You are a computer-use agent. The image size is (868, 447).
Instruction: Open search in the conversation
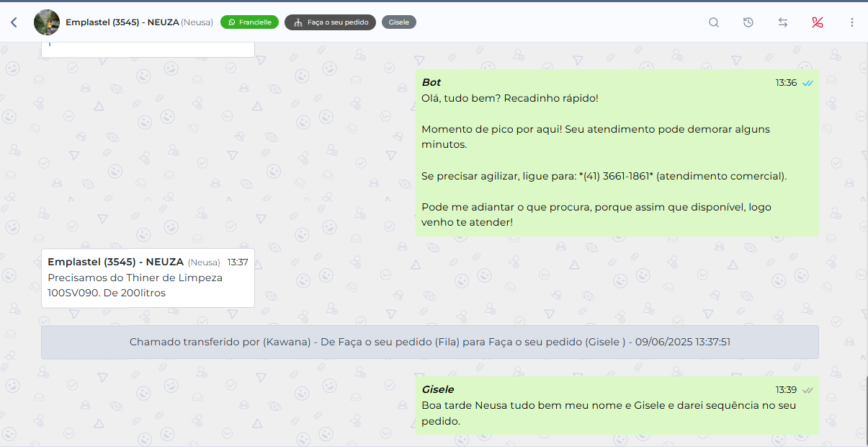(713, 22)
